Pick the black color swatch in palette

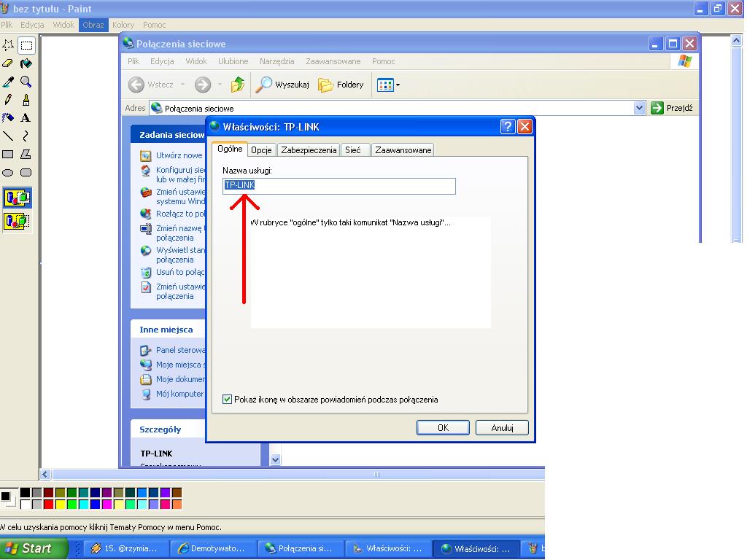point(26,492)
